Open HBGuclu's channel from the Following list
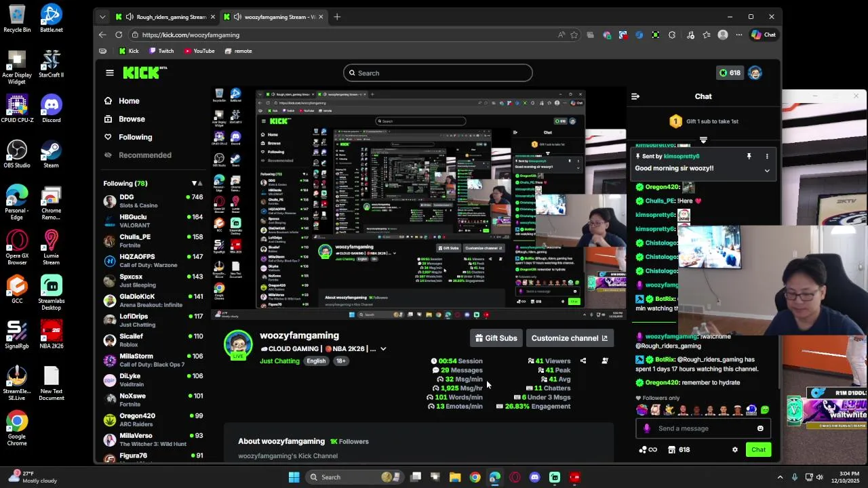This screenshot has height=488, width=868. tap(153, 221)
